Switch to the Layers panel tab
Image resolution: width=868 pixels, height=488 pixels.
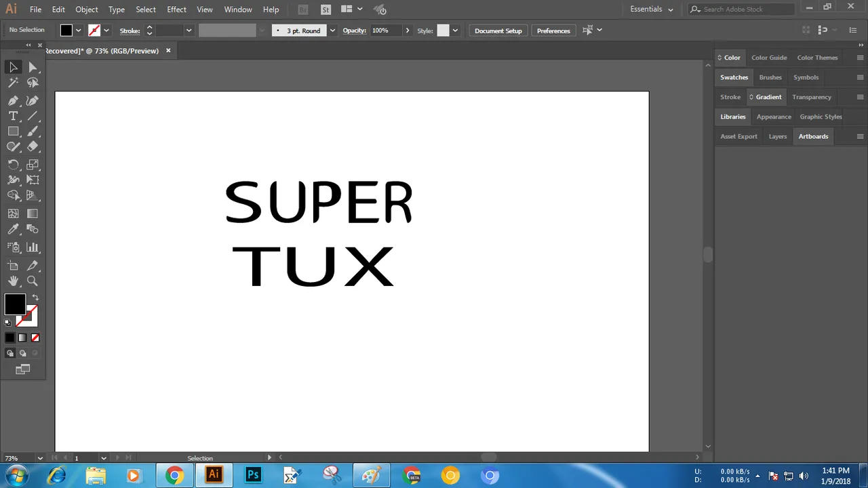pos(777,136)
